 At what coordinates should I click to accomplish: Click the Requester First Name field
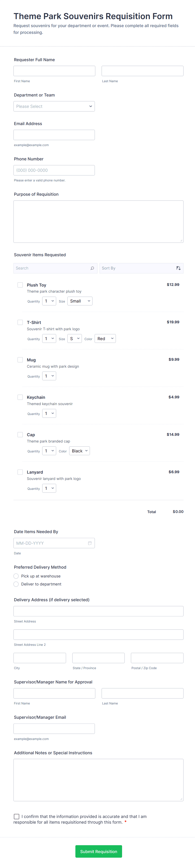[55, 71]
